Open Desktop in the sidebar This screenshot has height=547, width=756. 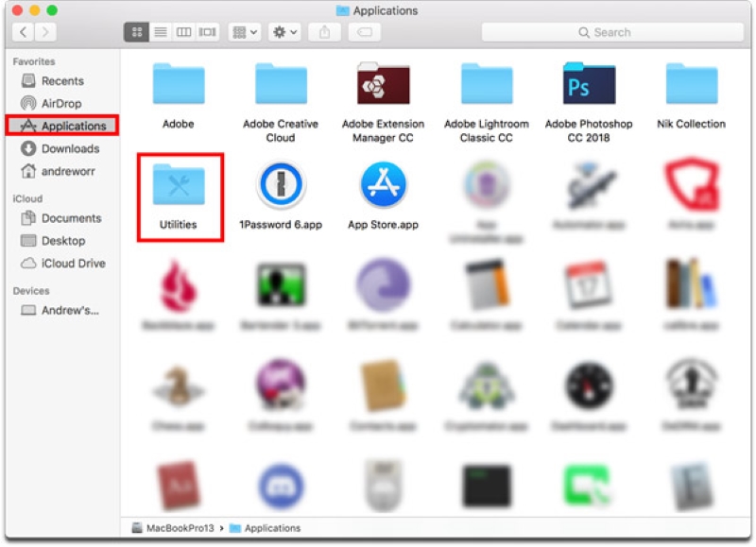click(61, 241)
